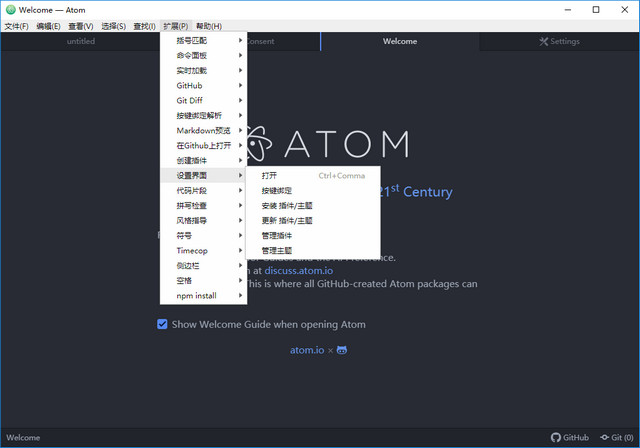Choose 安装 插件/主题 in submenu
Image resolution: width=640 pixels, height=448 pixels.
pyautogui.click(x=313, y=206)
